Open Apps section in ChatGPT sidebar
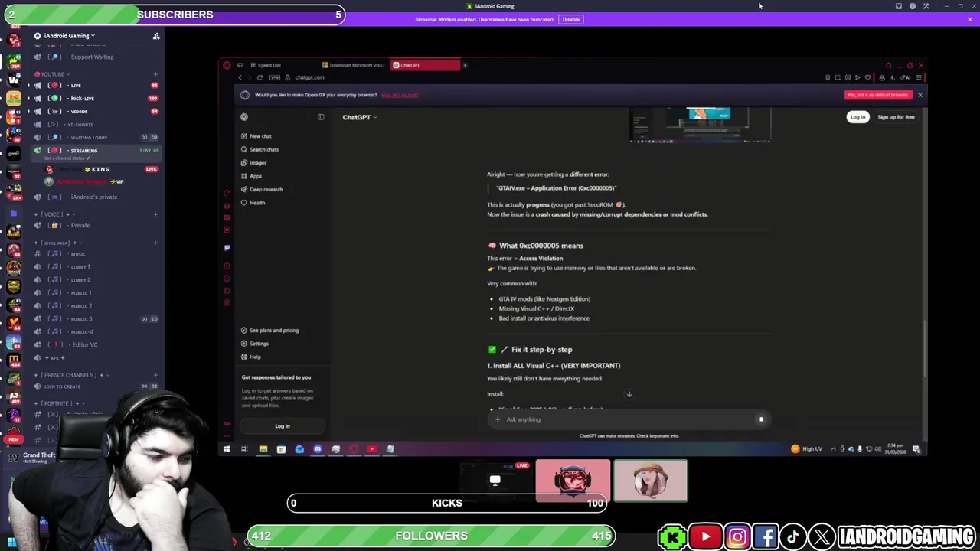 pyautogui.click(x=255, y=176)
